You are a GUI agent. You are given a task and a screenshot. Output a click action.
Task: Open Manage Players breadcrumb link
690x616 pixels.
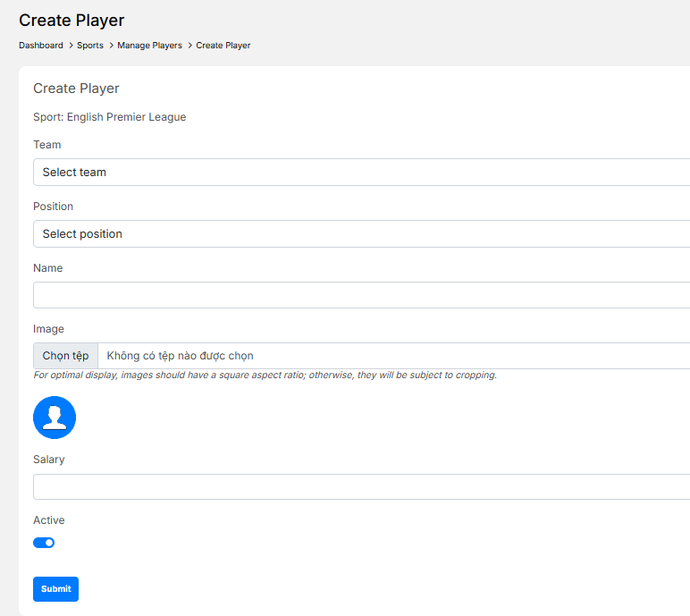coord(149,46)
